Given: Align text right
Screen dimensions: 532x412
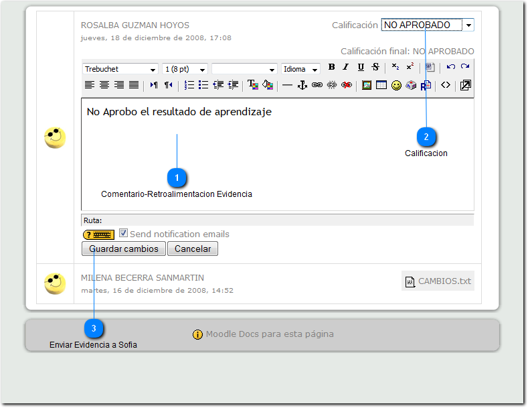Looking at the screenshot, I should [119, 85].
